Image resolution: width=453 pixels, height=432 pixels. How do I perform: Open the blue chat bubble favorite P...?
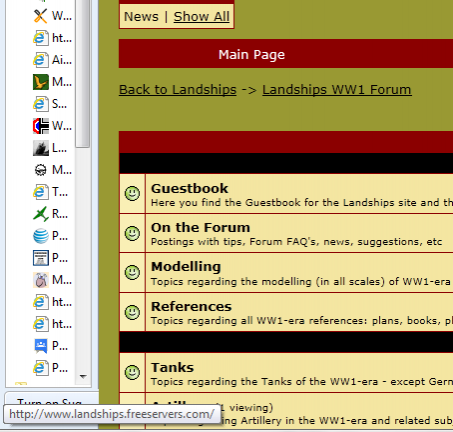[x=51, y=346]
